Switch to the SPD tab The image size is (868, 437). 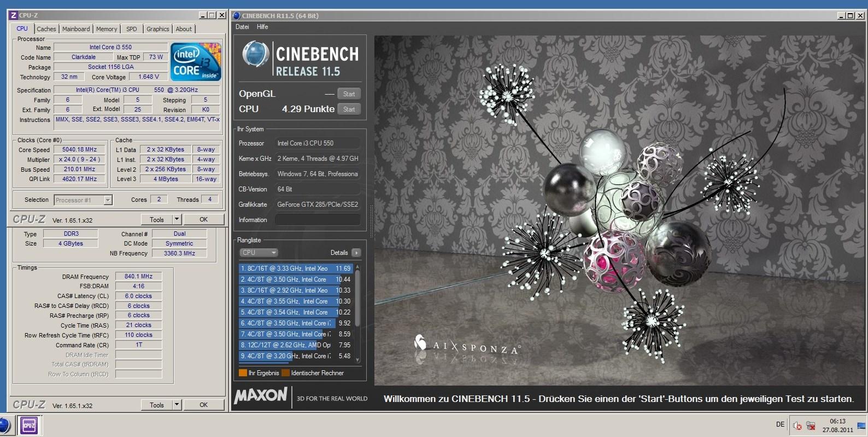coord(132,29)
